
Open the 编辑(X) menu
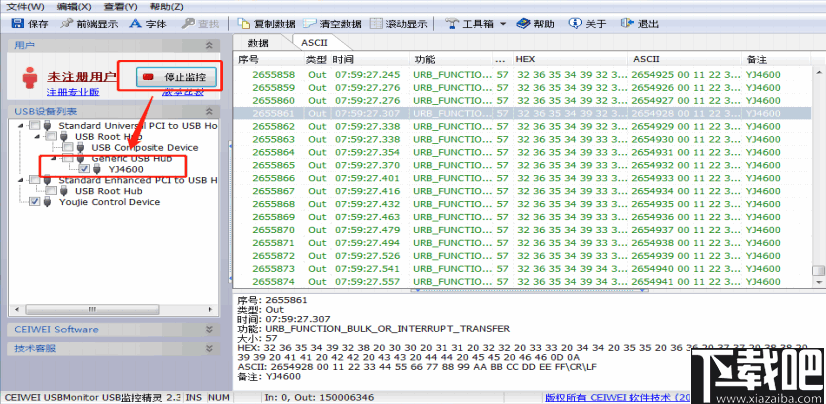click(74, 7)
